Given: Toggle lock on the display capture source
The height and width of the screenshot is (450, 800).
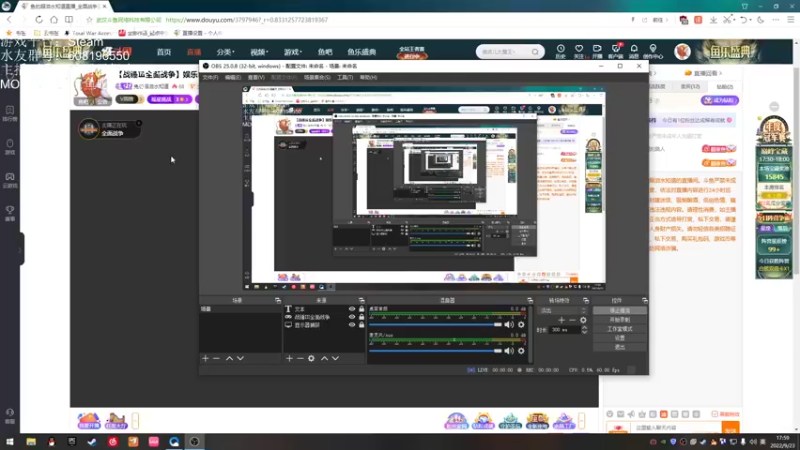Looking at the screenshot, I should [361, 325].
